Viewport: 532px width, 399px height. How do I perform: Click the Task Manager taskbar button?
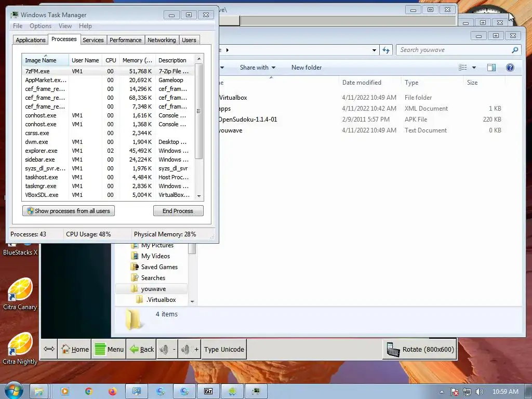256,392
